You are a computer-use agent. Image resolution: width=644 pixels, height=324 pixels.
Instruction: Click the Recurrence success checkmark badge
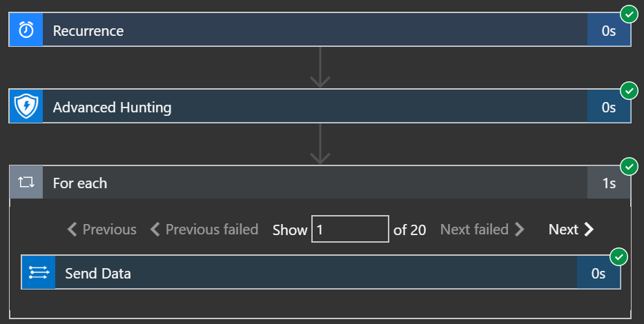pyautogui.click(x=629, y=14)
